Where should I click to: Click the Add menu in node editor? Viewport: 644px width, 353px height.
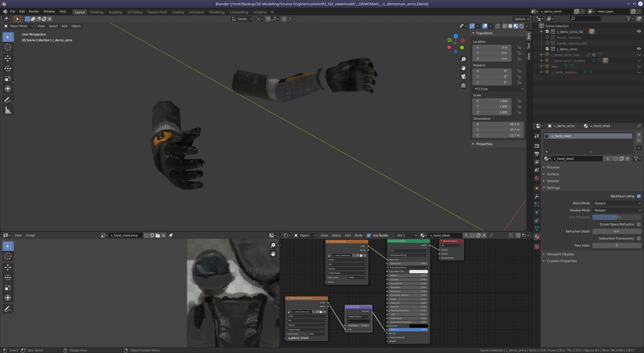[x=347, y=235]
